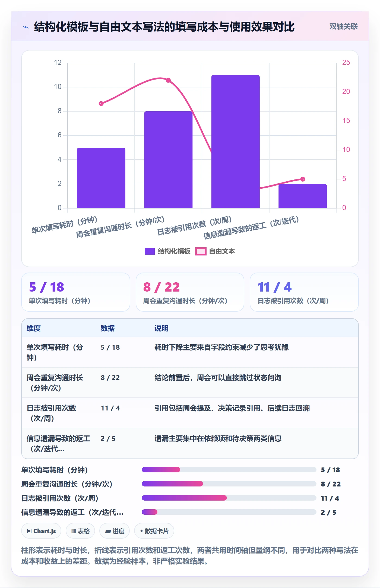Screen dimensions: 380x588
Task: Select the short bar for 信息遗漏导致的返工
Action: [303, 196]
